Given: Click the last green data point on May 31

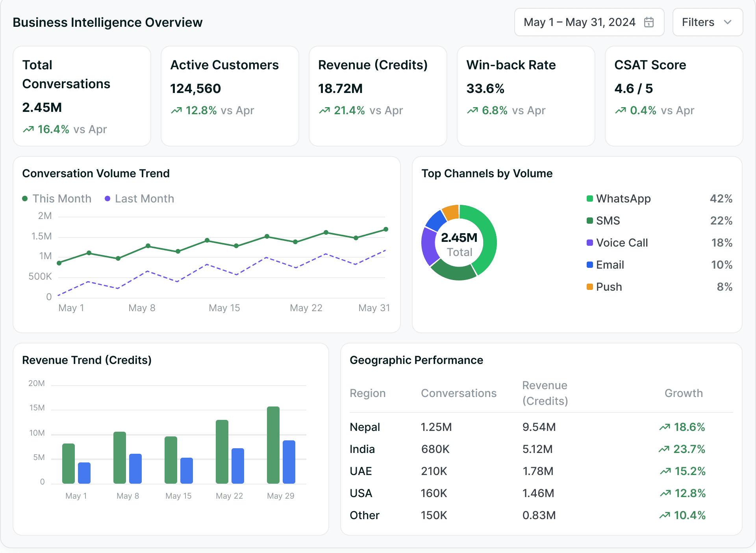Looking at the screenshot, I should coord(386,229).
